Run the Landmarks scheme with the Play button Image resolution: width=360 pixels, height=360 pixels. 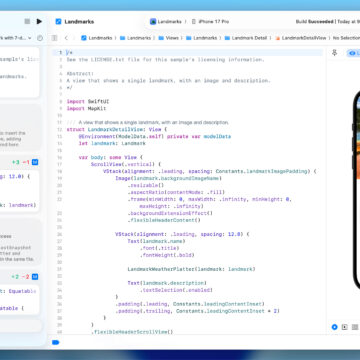pos(39,21)
